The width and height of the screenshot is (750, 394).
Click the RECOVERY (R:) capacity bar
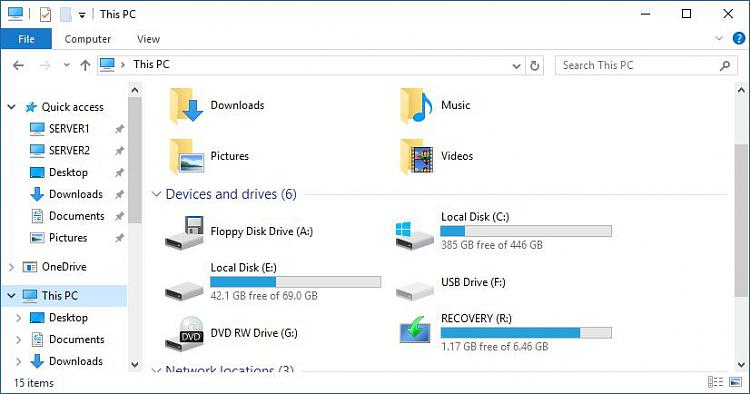526,333
